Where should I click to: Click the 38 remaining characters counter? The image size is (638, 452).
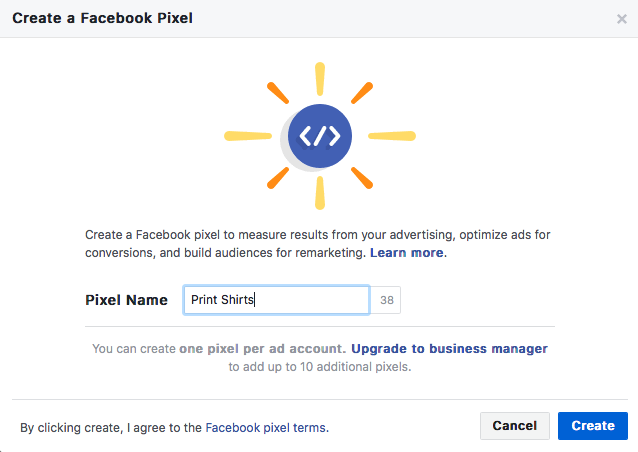pos(387,300)
